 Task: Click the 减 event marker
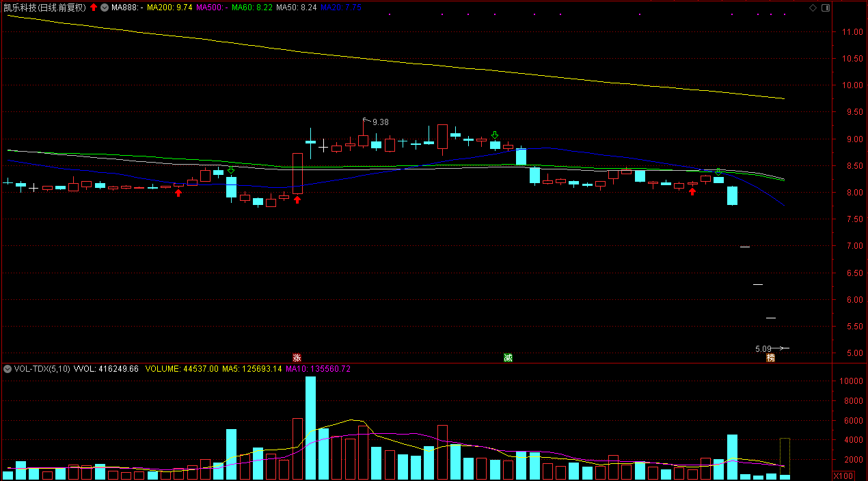508,358
